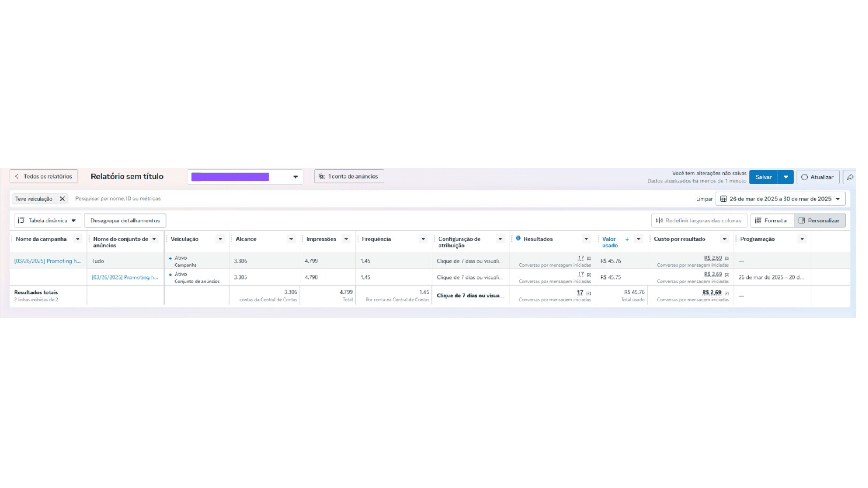
Task: Click the sort arrow in the Valor usado column
Action: 627,239
